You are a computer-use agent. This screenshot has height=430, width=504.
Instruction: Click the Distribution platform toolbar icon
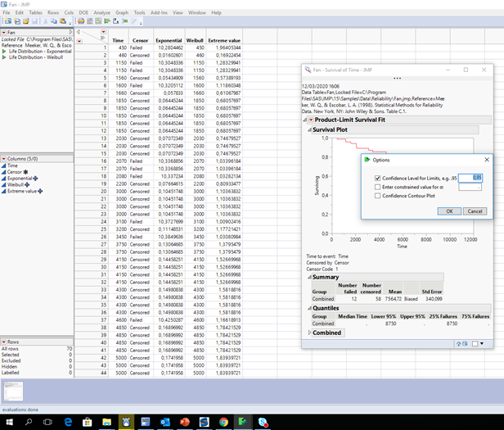click(81, 21)
